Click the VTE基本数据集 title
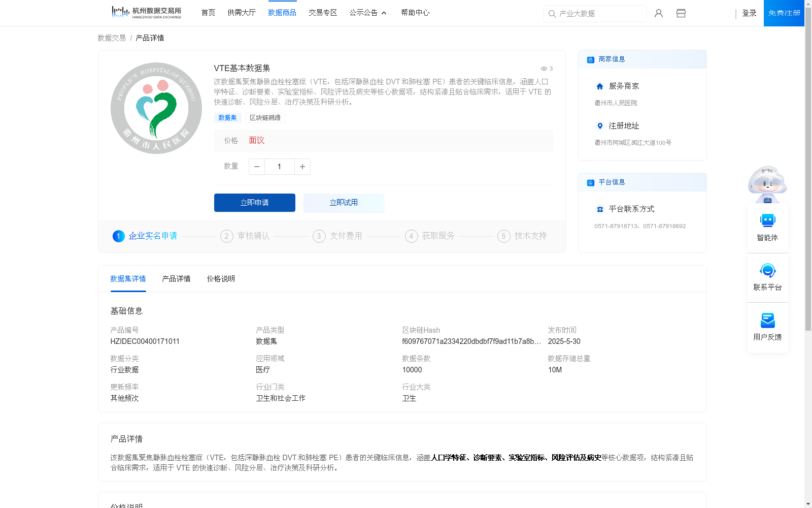This screenshot has height=508, width=812. point(242,68)
